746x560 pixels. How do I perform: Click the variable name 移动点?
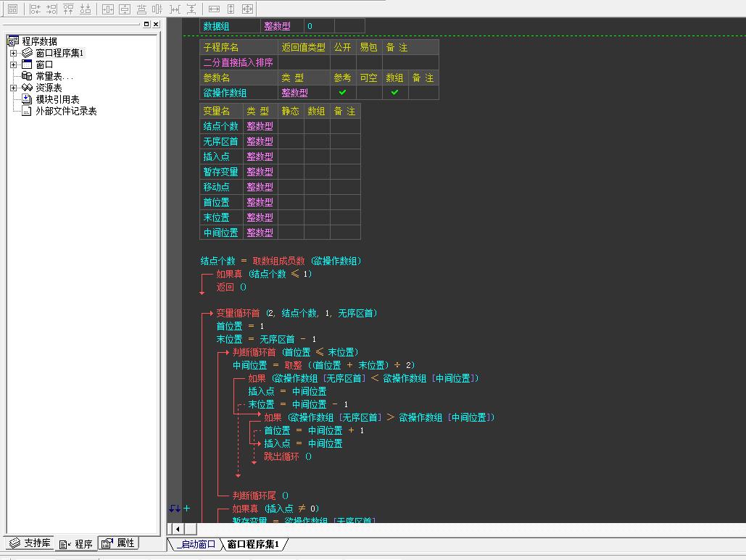(x=217, y=187)
